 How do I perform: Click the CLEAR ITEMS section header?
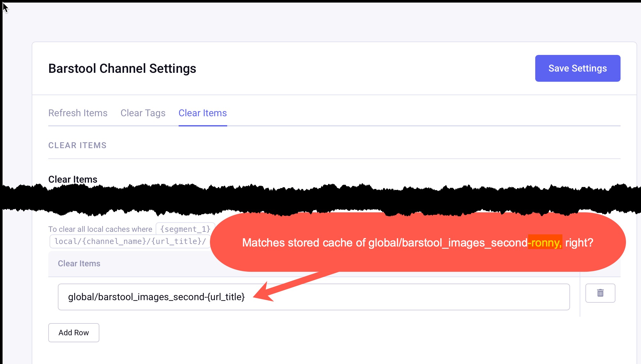[x=77, y=145]
